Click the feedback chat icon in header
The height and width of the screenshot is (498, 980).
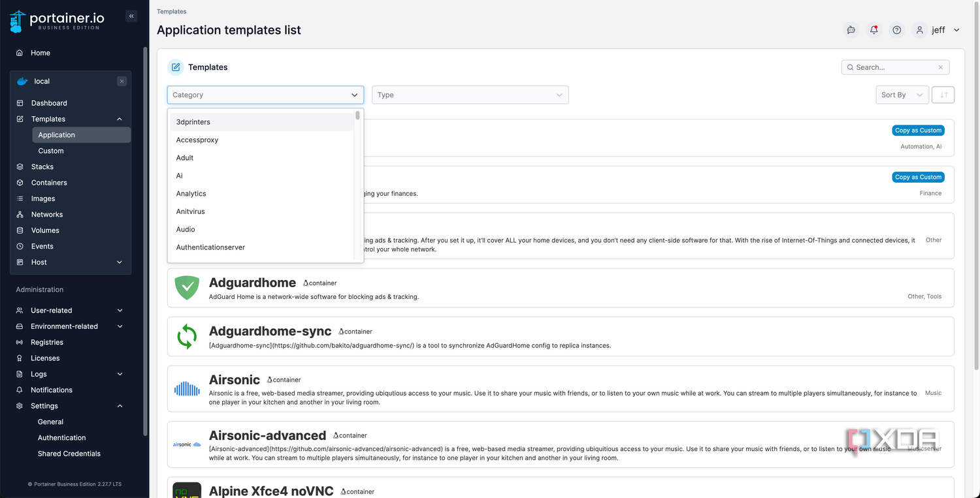851,30
